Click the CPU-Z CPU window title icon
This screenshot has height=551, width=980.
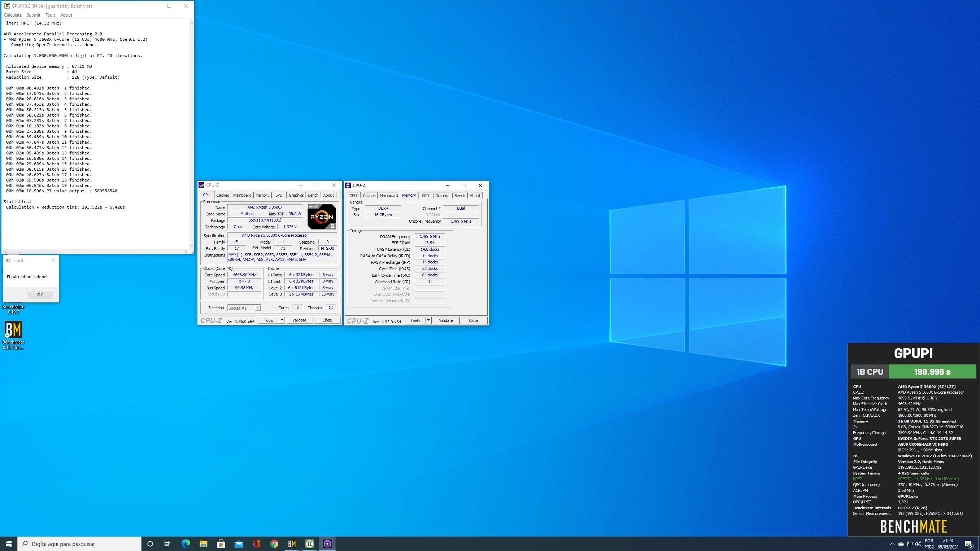pos(202,185)
